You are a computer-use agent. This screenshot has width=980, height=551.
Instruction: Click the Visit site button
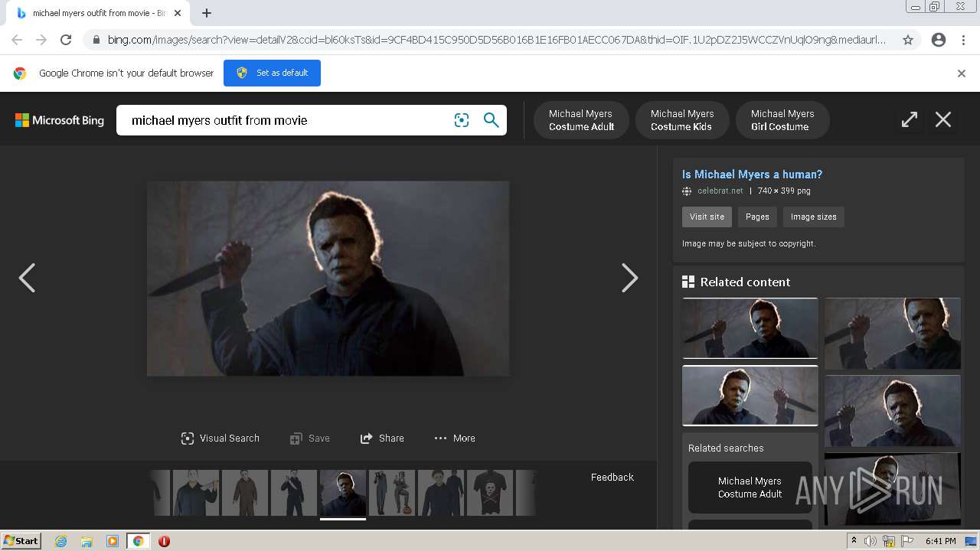707,217
